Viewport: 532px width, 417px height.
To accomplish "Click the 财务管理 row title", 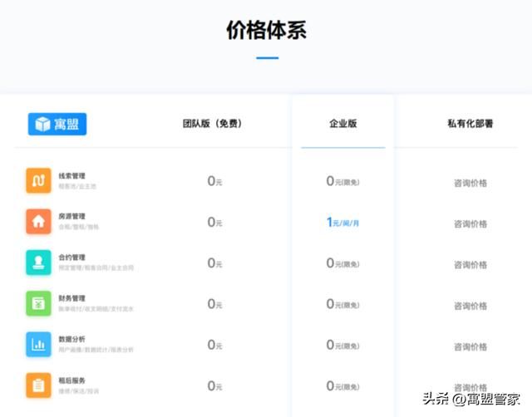I will [72, 298].
